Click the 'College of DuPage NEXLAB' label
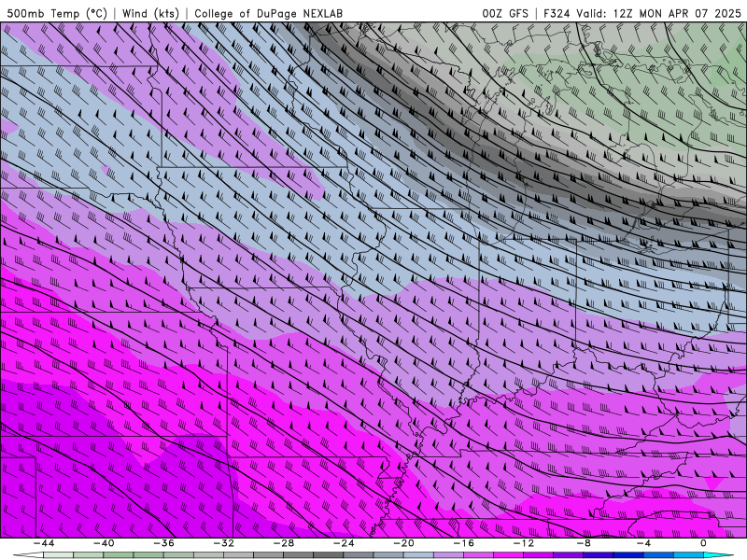The width and height of the screenshot is (747, 560). point(268,13)
